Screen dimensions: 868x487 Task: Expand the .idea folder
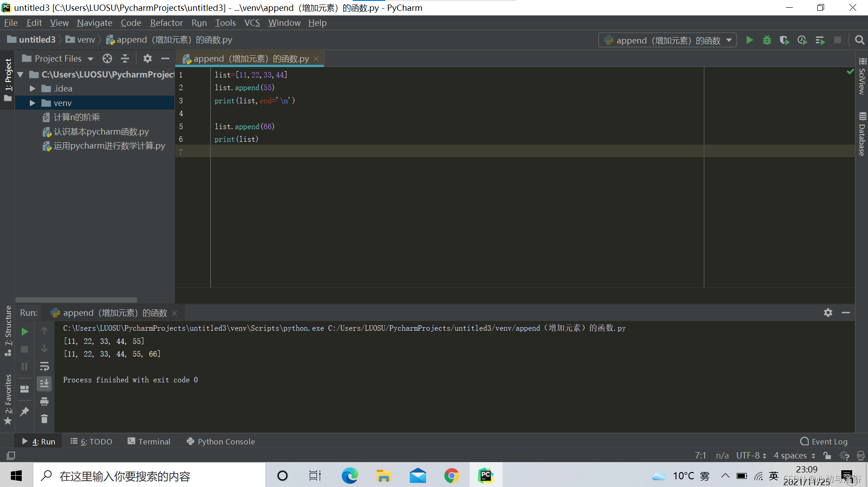33,88
